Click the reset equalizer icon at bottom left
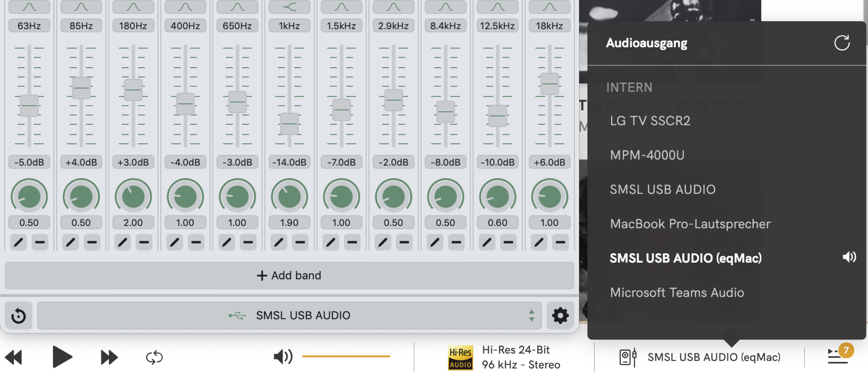 click(19, 315)
